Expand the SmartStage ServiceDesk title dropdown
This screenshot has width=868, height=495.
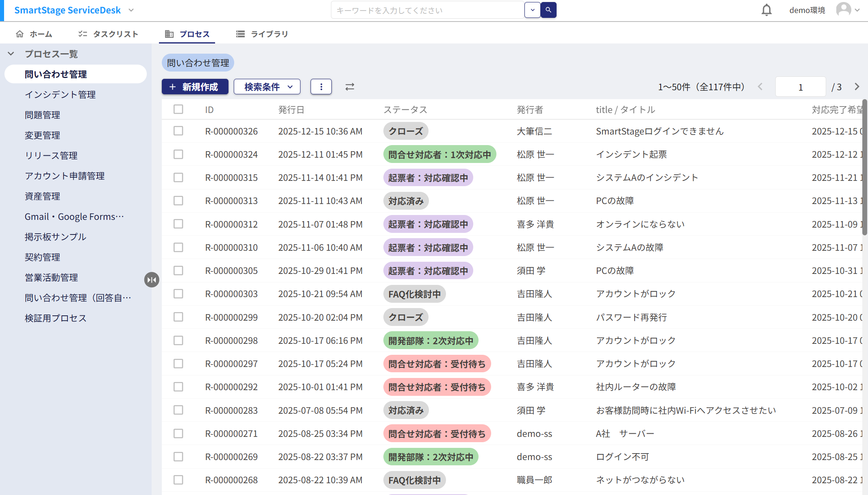click(131, 10)
